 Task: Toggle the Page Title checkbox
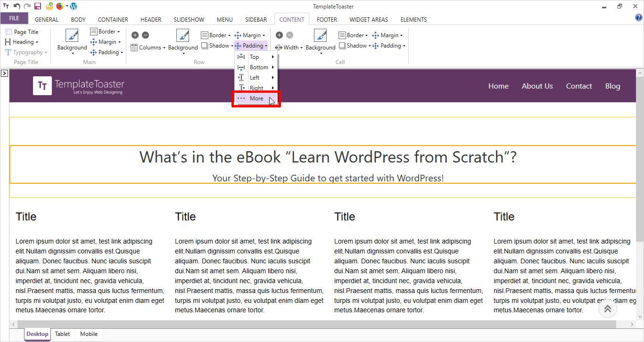click(x=9, y=32)
